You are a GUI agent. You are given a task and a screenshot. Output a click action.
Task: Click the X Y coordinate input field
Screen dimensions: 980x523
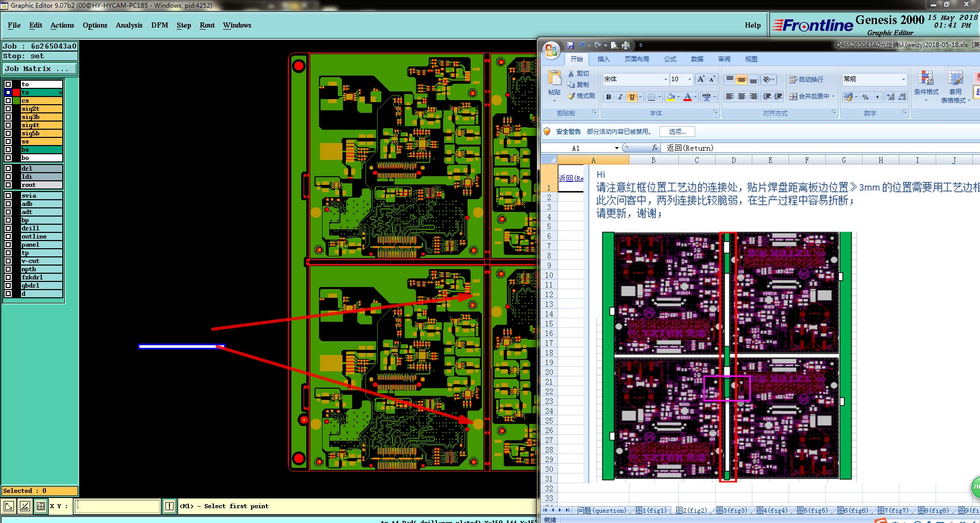coord(117,506)
